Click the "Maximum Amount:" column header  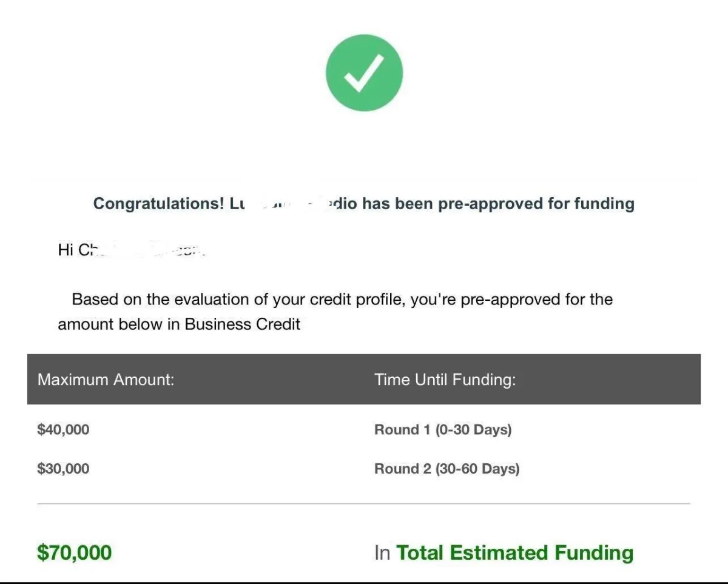[x=106, y=380]
